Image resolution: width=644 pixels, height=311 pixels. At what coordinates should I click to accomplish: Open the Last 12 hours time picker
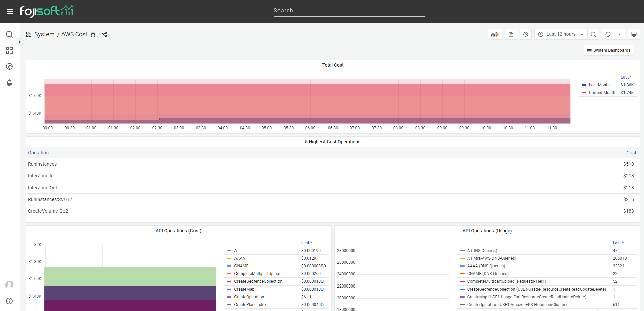pos(561,34)
